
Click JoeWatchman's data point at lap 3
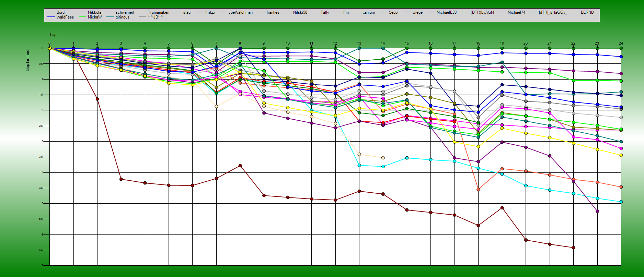[121, 179]
